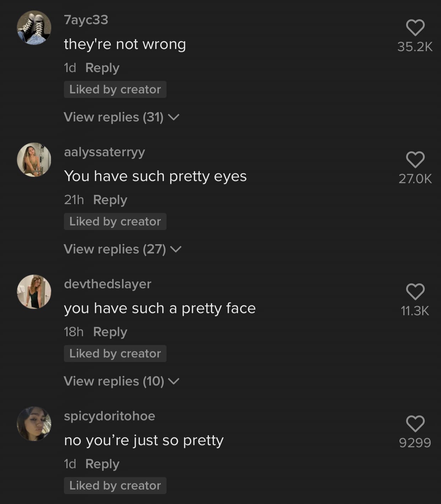This screenshot has width=441, height=504.
Task: Reply to 7ayc33's comment
Action: click(x=102, y=68)
